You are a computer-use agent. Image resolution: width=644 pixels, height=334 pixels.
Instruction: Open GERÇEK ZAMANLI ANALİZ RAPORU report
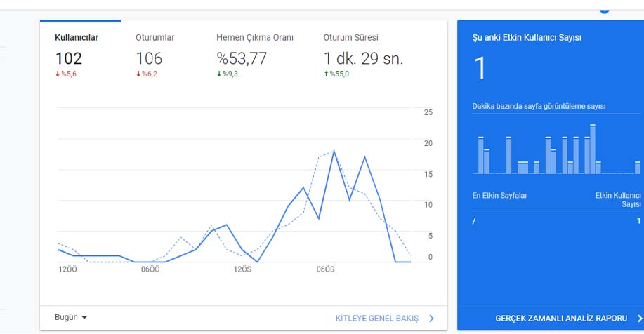tap(561, 319)
